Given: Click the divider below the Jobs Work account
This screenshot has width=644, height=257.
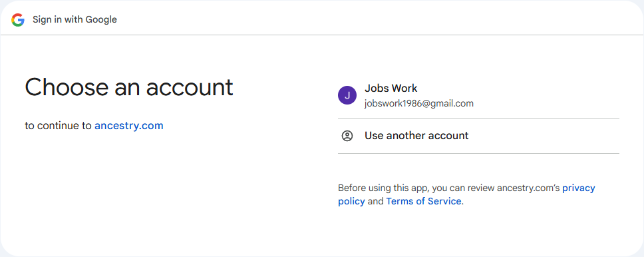Looking at the screenshot, I should click(x=478, y=119).
